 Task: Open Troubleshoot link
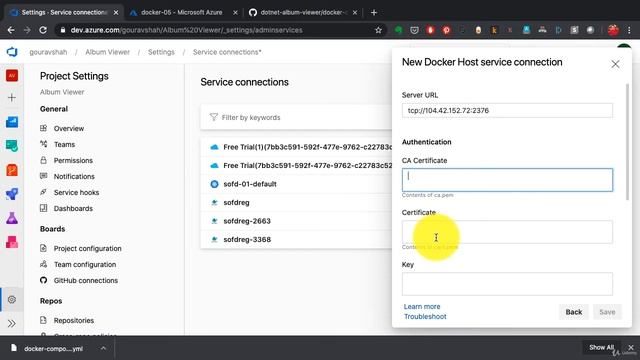[425, 316]
